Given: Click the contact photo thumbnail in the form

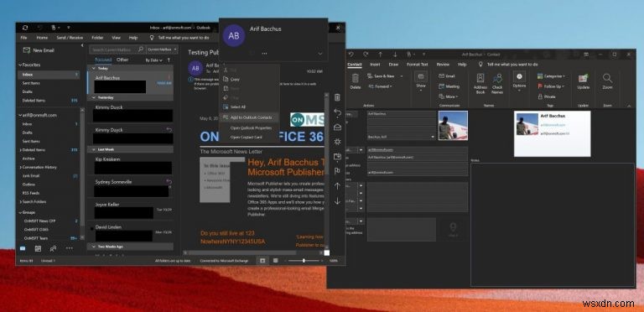Looking at the screenshot, I should click(453, 125).
